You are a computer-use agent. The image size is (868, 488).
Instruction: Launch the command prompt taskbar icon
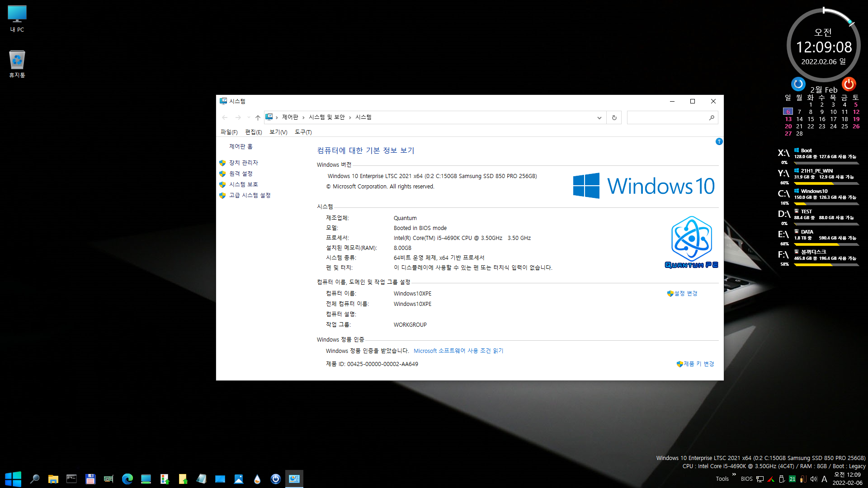(71, 479)
